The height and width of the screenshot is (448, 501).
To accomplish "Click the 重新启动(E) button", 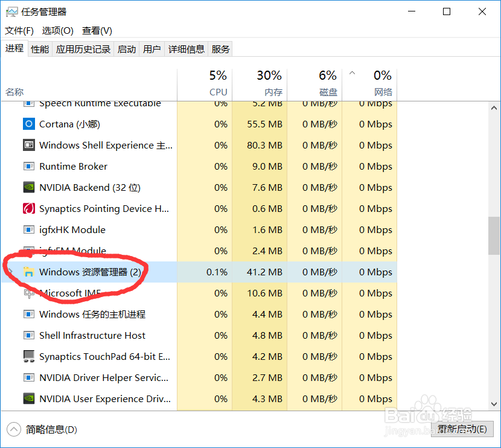I will pyautogui.click(x=462, y=429).
